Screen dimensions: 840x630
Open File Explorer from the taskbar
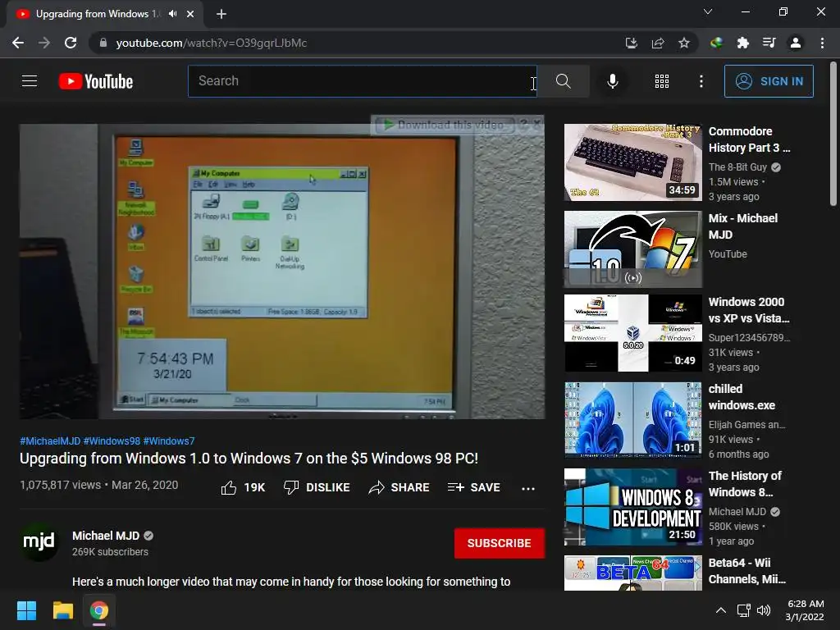pos(62,610)
